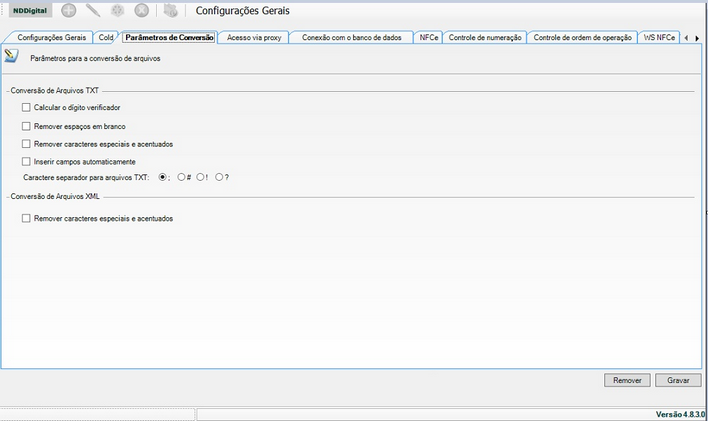This screenshot has height=421, width=708.
Task: Click the cancel (X) toolbar icon
Action: point(142,10)
